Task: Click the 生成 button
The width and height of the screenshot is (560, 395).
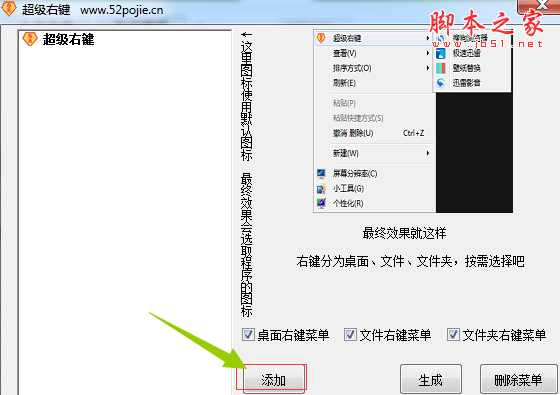Action: pyautogui.click(x=431, y=380)
